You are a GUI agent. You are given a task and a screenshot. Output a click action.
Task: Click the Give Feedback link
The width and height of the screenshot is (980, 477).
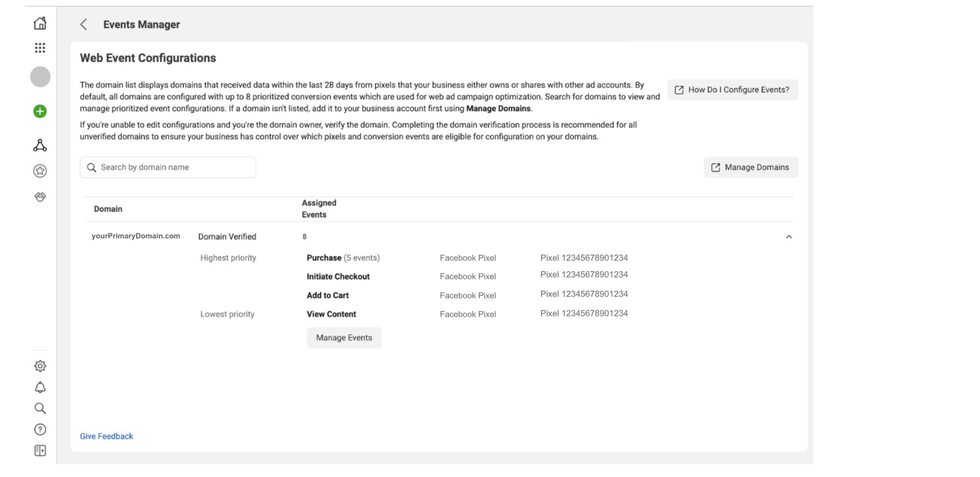[x=107, y=437]
